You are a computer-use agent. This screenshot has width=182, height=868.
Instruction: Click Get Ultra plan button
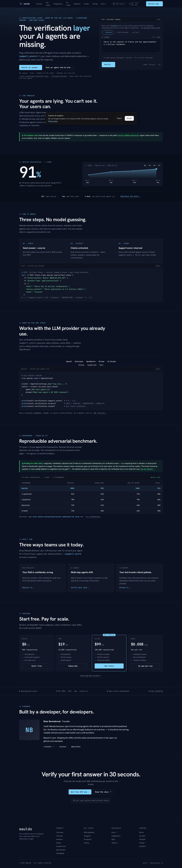tap(109, 666)
